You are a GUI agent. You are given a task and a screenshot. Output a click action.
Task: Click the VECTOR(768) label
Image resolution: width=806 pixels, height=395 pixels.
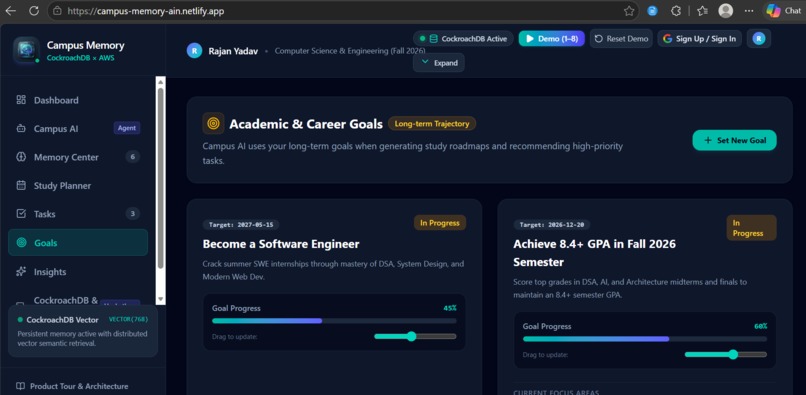point(129,319)
